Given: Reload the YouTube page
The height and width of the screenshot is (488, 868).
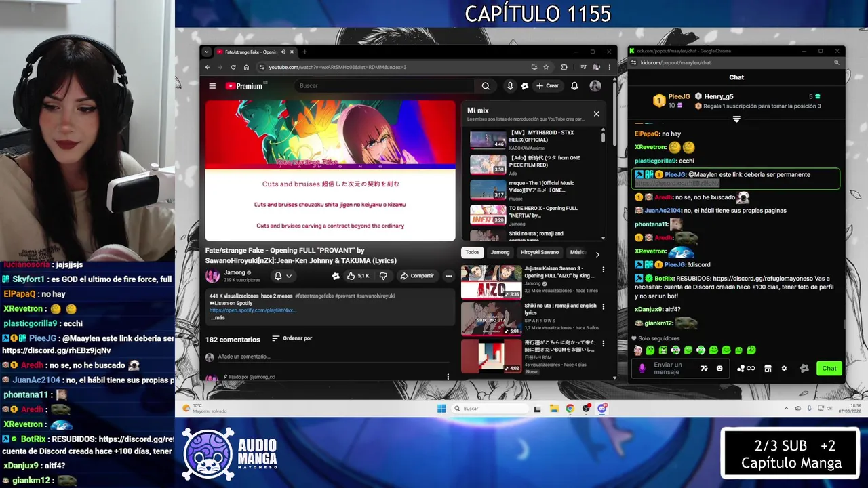Looking at the screenshot, I should (x=233, y=67).
